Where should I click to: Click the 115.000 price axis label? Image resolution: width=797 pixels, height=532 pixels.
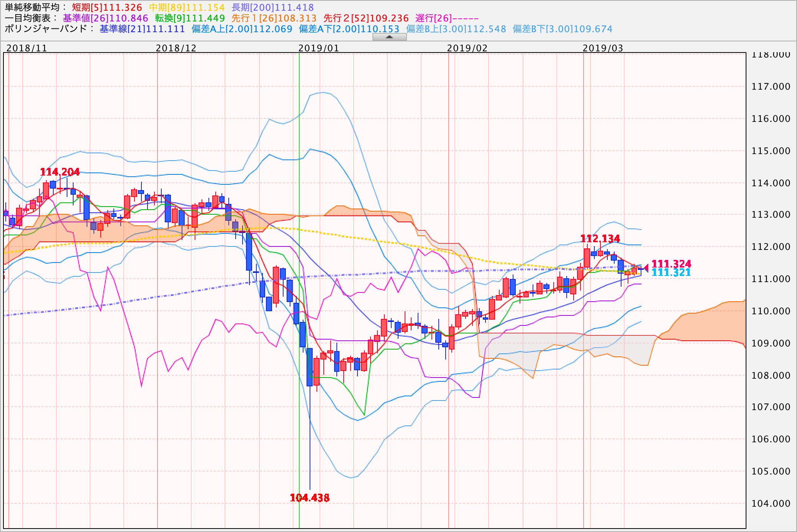tap(771, 151)
